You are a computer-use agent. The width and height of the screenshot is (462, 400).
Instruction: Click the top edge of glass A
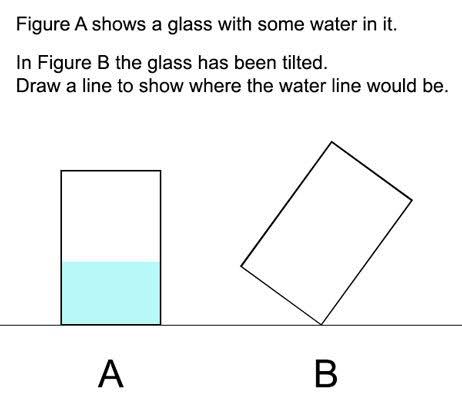pos(111,171)
